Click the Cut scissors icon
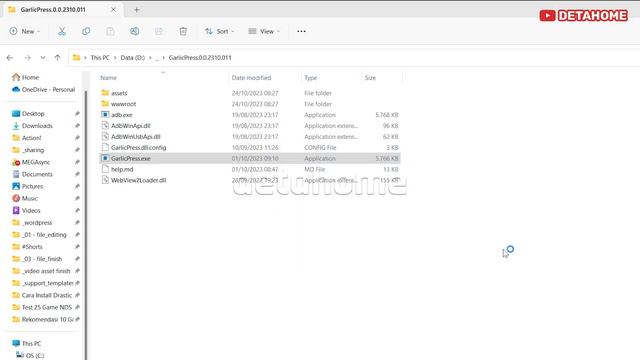The height and width of the screenshot is (360, 640). click(x=62, y=31)
